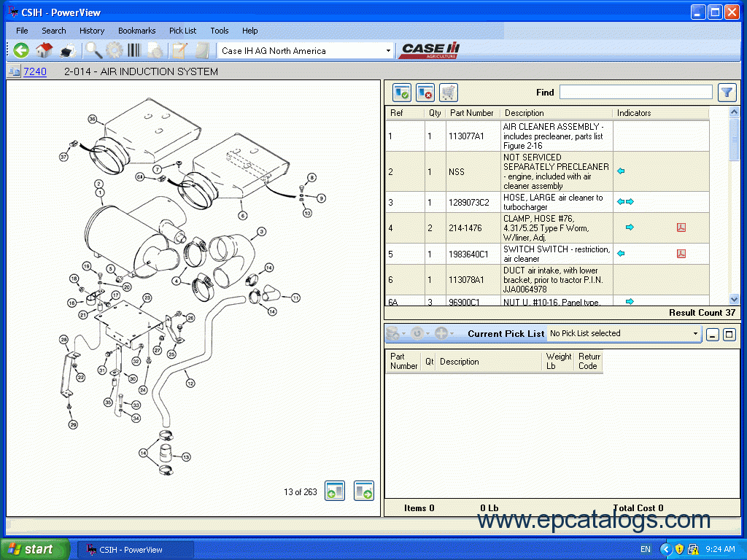Click parts list scrollbar up arrow
Screen dimensions: 747x560
click(x=734, y=112)
